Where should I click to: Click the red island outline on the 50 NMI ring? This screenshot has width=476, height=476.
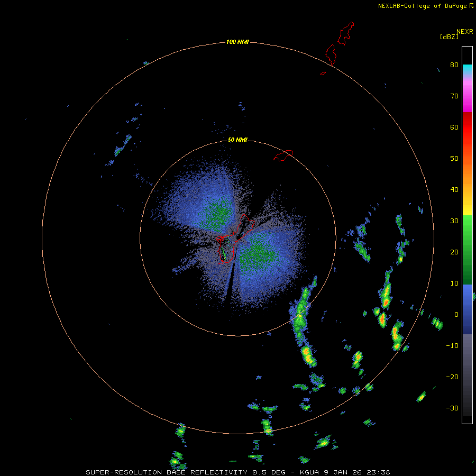coord(283,155)
